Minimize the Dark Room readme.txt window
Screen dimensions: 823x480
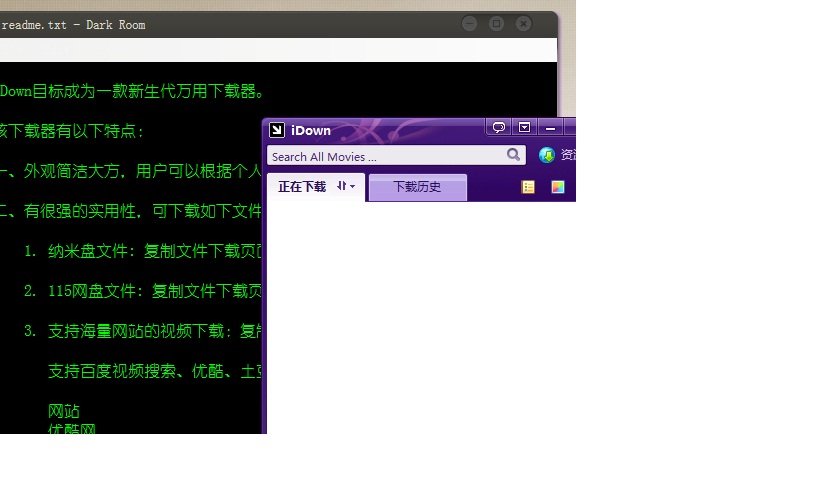(x=469, y=24)
